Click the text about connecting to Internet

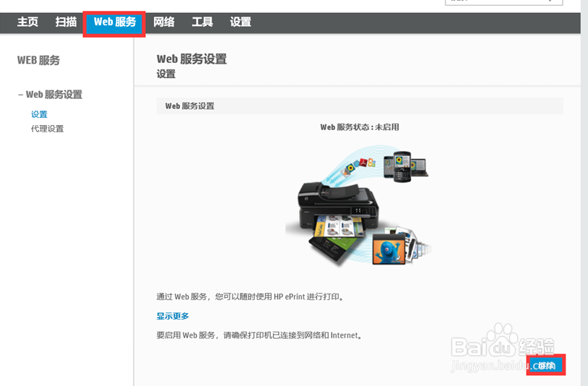coord(259,335)
